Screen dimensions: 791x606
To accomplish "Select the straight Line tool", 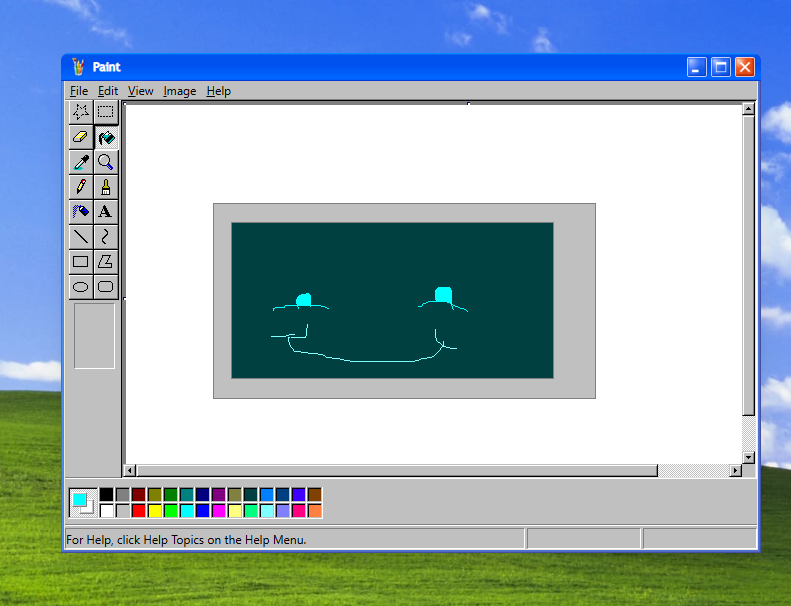I will click(81, 236).
